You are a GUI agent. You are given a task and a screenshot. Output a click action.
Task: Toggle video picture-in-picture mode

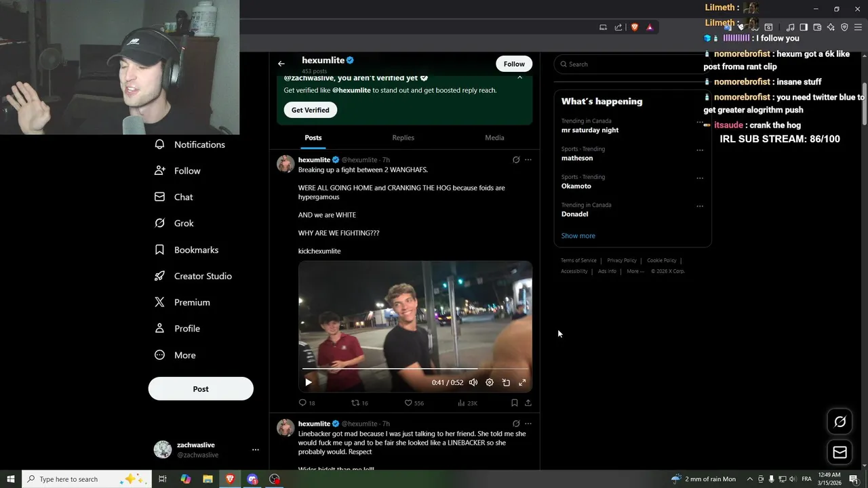point(506,382)
